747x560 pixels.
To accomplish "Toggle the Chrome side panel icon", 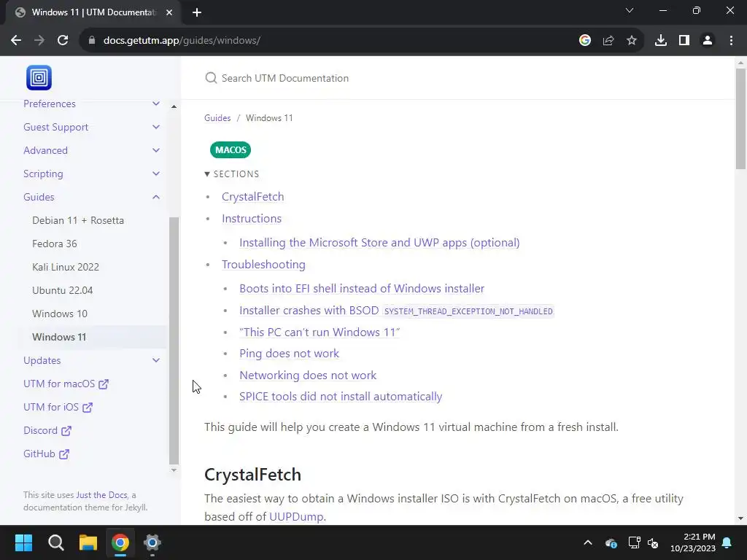I will pyautogui.click(x=684, y=41).
